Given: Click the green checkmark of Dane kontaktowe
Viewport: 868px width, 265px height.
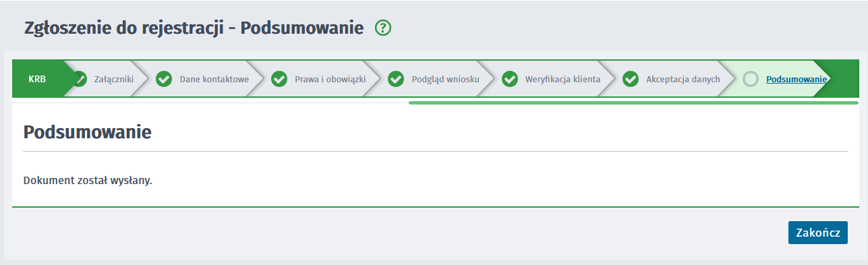Looking at the screenshot, I should pos(164,79).
